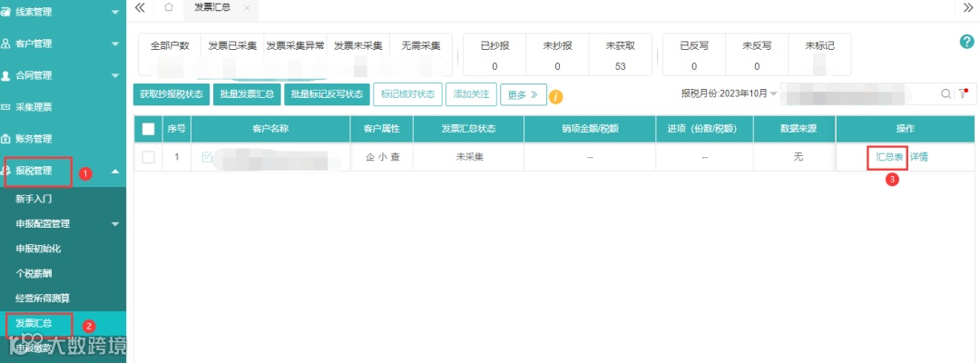This screenshot has height=363, width=980.
Task: Click the 标记核对状态 button
Action: (408, 94)
